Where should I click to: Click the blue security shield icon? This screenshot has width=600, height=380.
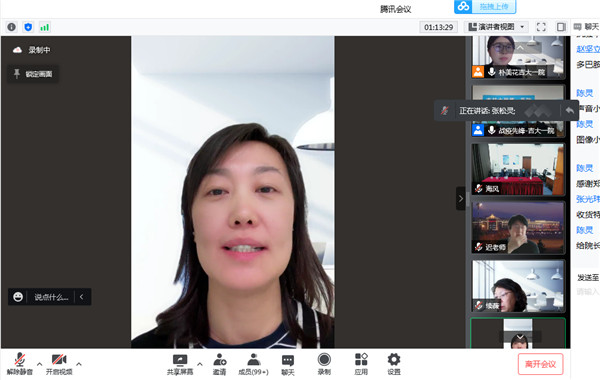point(28,27)
